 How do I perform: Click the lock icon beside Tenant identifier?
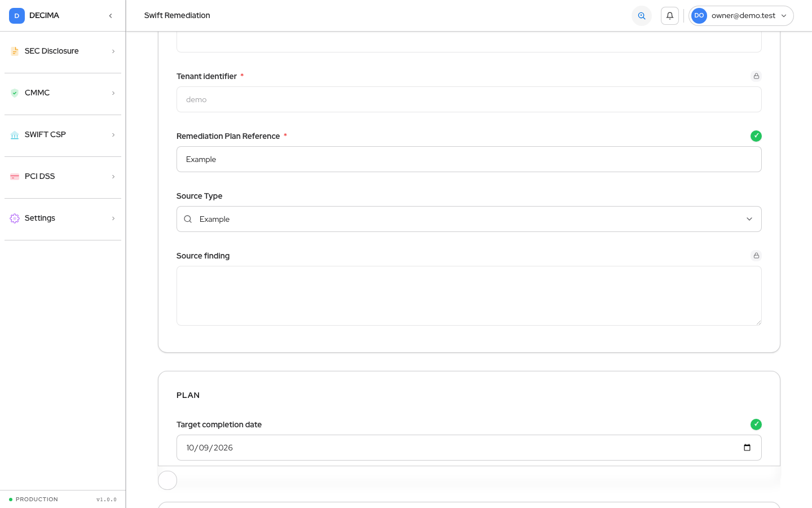[x=756, y=76]
